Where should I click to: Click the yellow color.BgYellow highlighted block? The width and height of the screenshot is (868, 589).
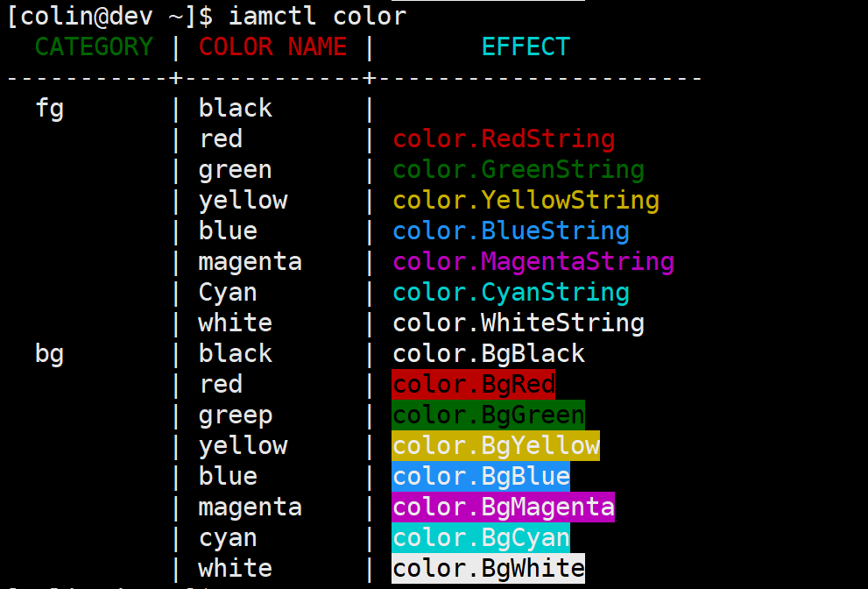click(x=496, y=446)
